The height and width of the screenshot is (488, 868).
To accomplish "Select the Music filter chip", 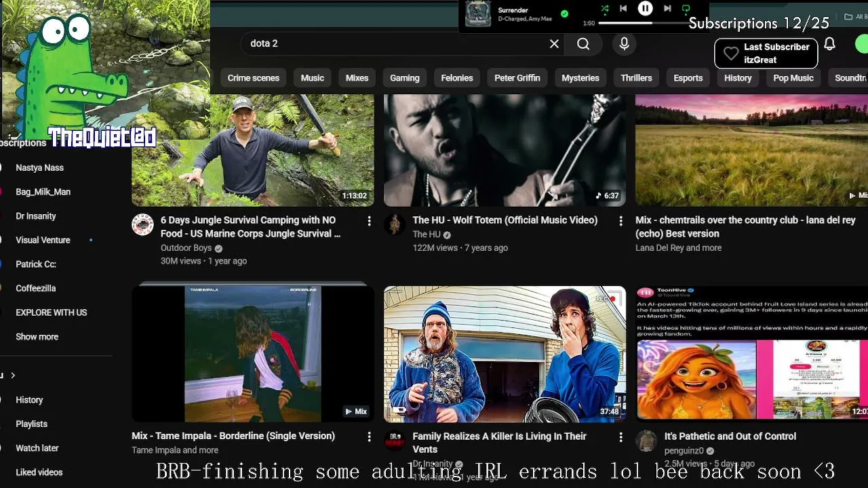I will (x=313, y=78).
